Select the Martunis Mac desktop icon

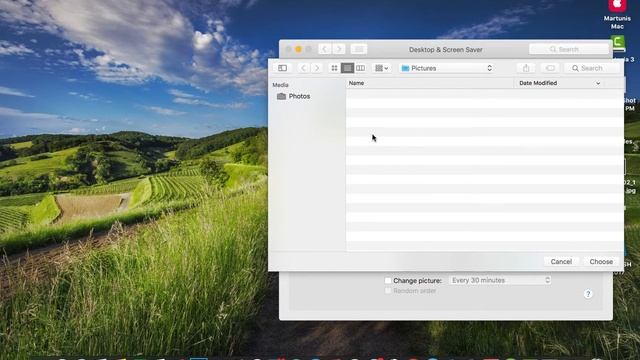[617, 15]
